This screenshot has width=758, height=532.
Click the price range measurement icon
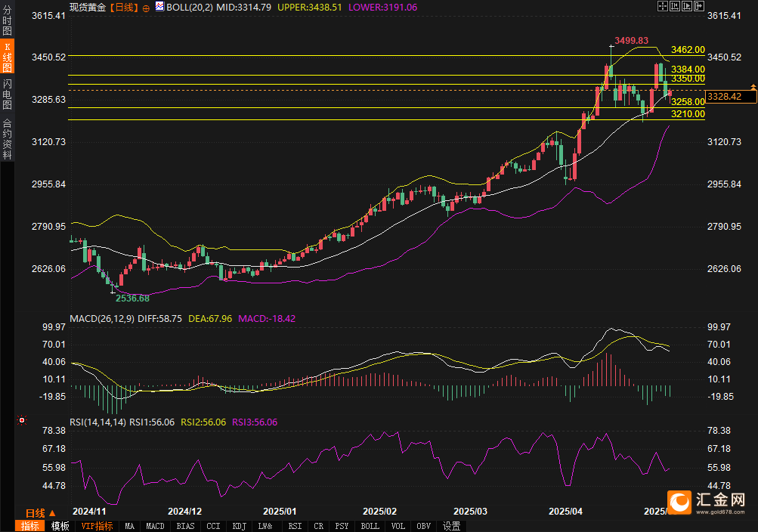coord(674,6)
